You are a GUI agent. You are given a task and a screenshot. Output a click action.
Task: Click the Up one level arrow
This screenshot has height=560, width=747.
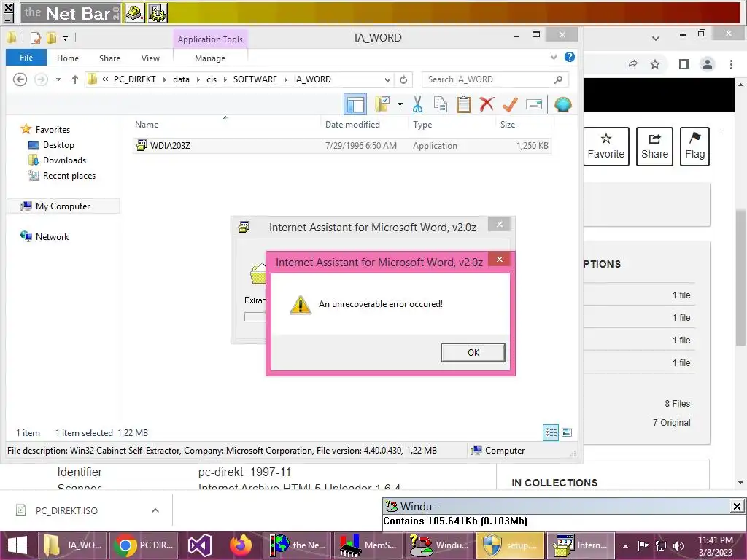(x=75, y=79)
